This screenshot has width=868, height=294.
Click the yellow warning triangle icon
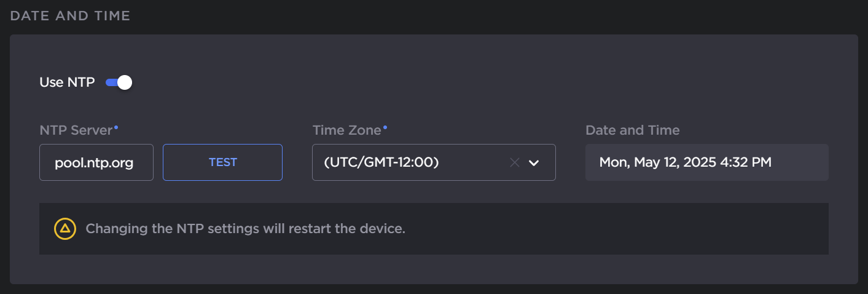click(65, 229)
